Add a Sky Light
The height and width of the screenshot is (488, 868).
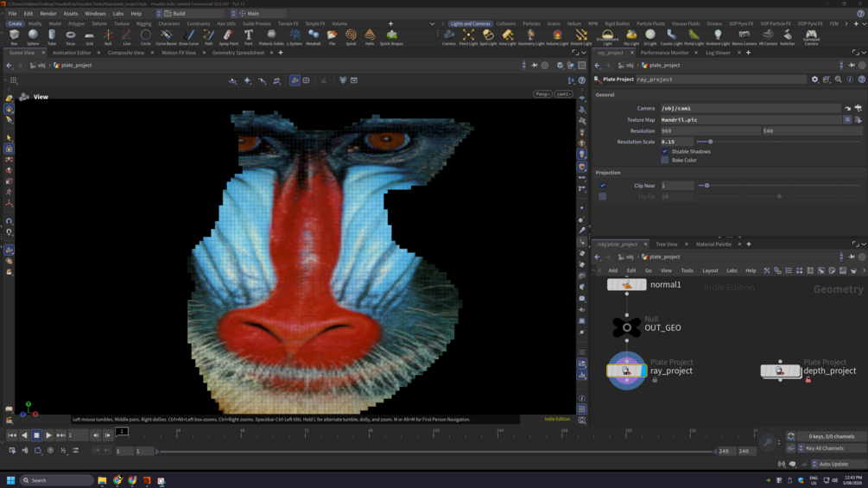click(x=631, y=37)
